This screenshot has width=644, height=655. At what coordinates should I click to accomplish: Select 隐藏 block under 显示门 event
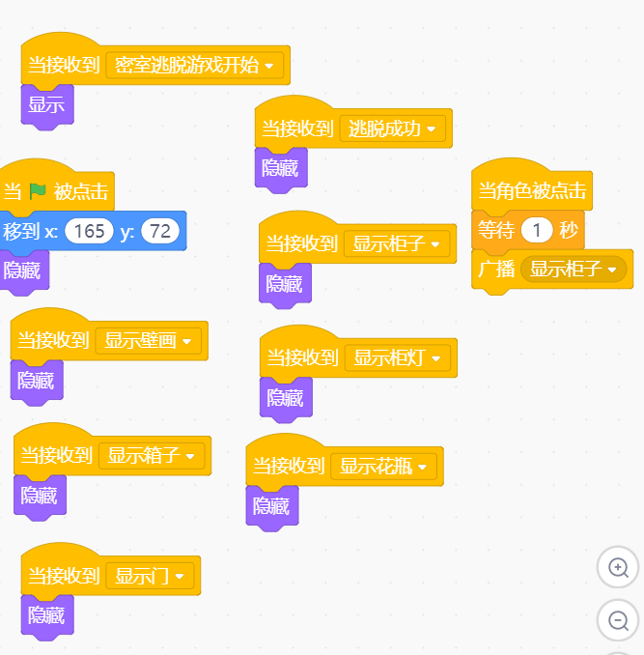[46, 615]
